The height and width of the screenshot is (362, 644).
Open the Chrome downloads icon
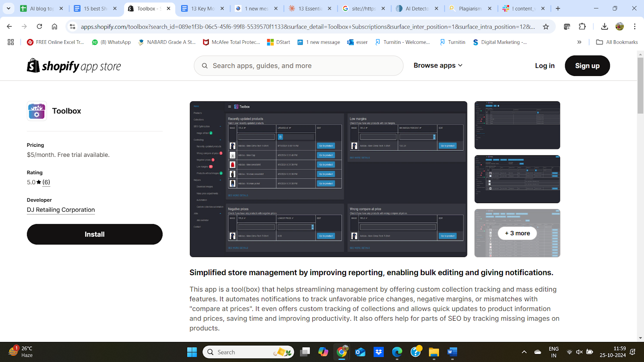click(604, 27)
